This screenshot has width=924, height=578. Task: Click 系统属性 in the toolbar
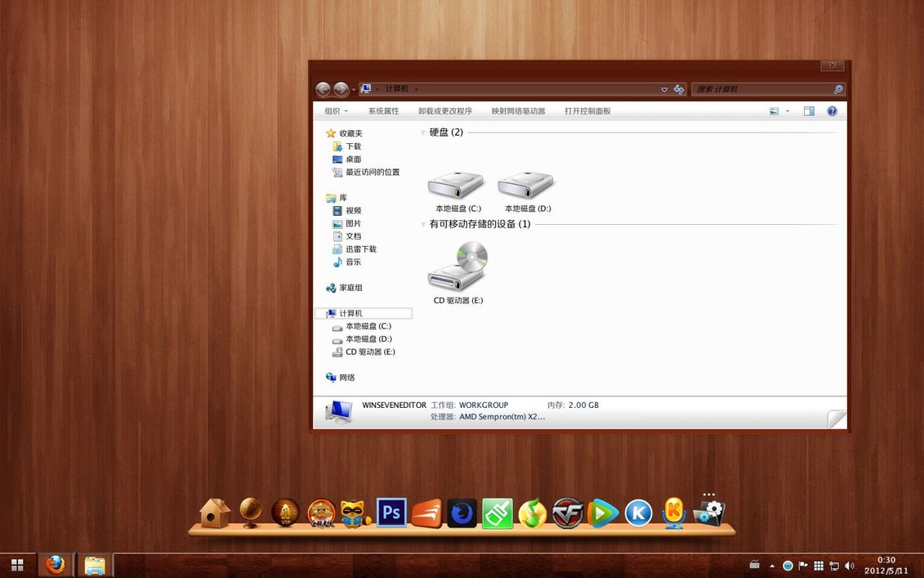[383, 111]
